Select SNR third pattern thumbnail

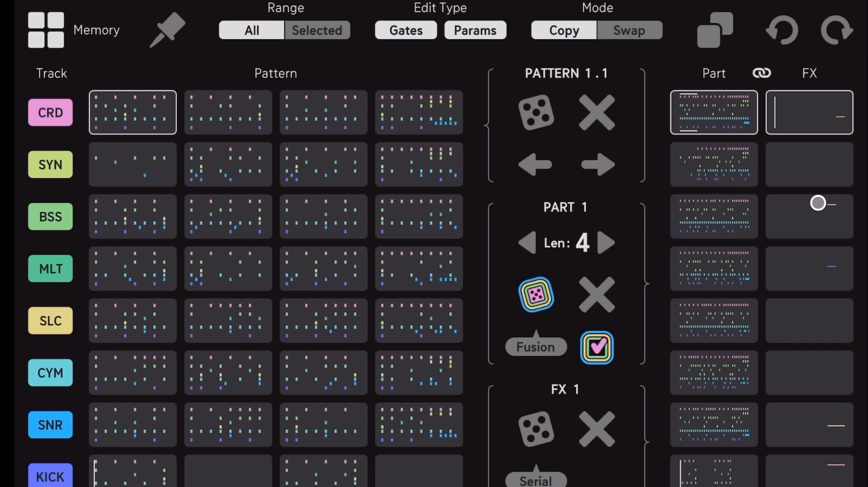click(x=323, y=425)
